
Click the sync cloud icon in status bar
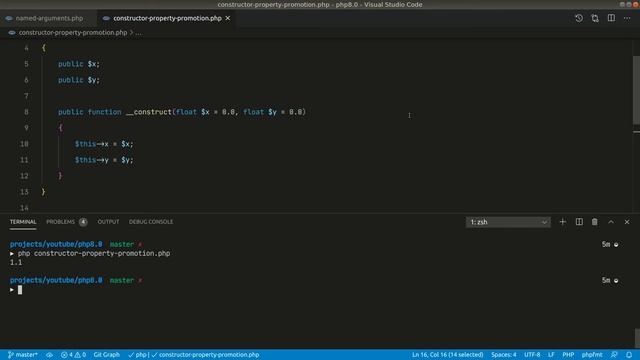click(49, 355)
